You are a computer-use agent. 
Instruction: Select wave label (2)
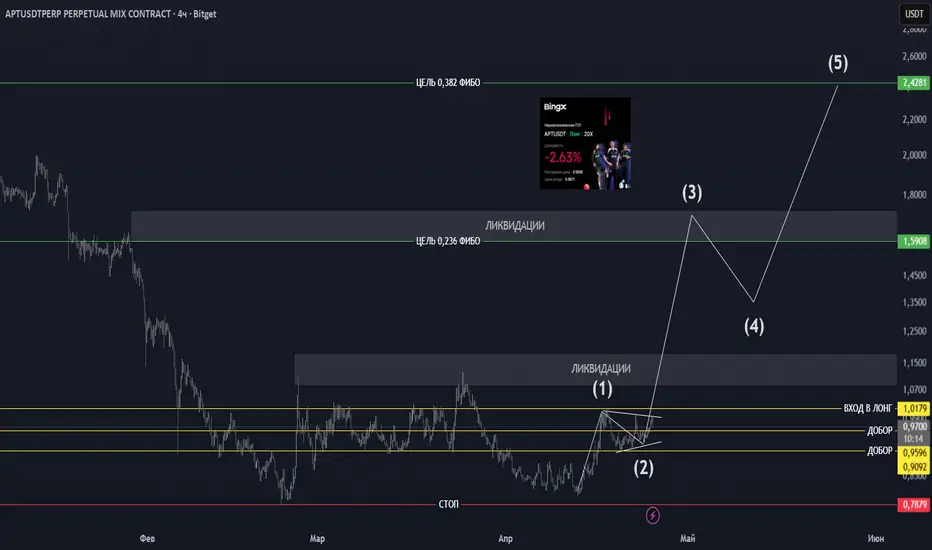[643, 468]
